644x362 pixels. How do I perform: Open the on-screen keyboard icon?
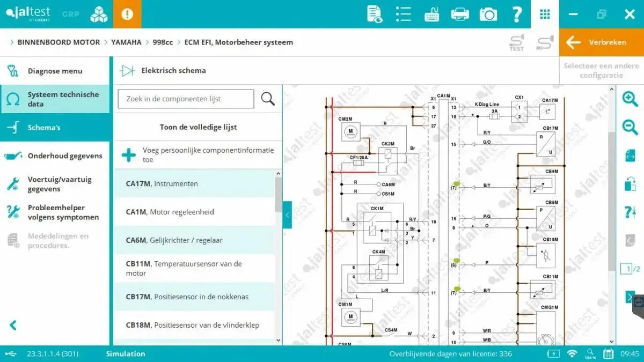point(431,14)
